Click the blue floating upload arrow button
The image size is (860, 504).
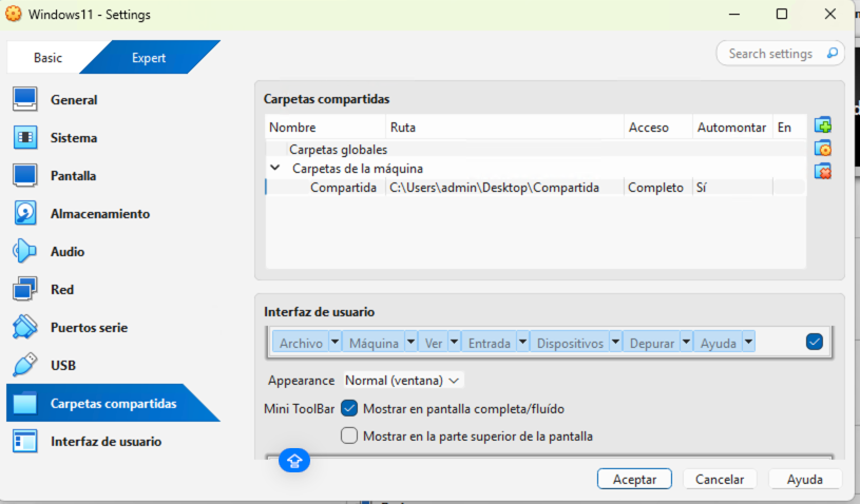click(x=294, y=461)
